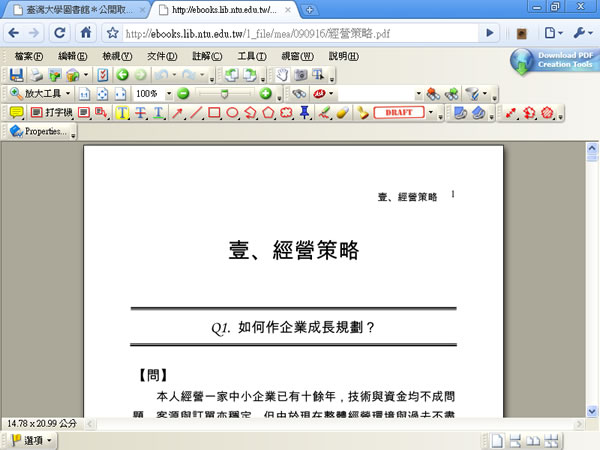Click the green Zoom Out minus button
Viewport: 600px width, 450px height.
click(183, 93)
